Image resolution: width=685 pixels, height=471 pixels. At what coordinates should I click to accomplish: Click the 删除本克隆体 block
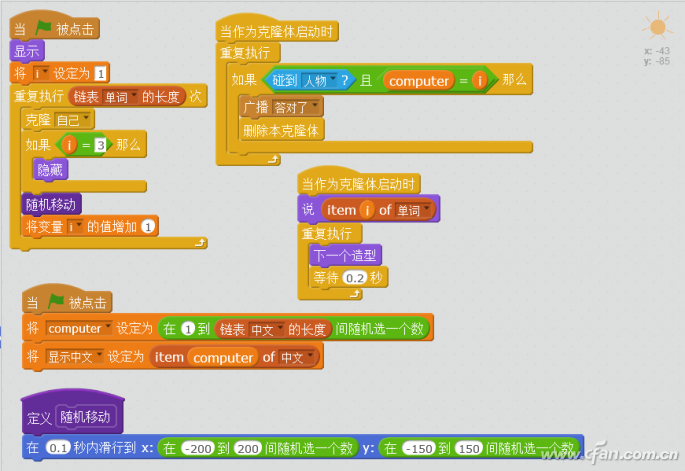(281, 130)
